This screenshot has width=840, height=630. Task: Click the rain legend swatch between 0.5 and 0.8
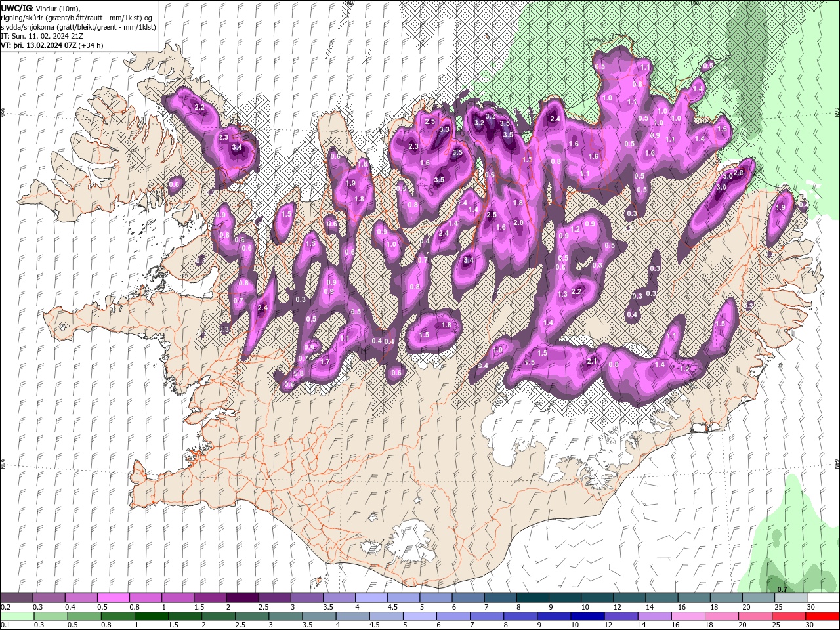(84, 616)
